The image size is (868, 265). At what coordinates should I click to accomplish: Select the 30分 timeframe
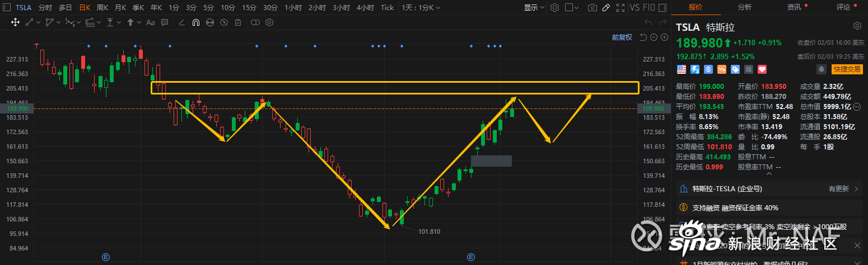[270, 7]
